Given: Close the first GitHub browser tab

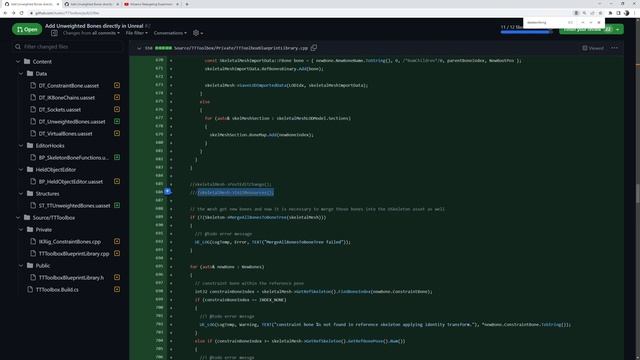Looking at the screenshot, I should tap(57, 4).
